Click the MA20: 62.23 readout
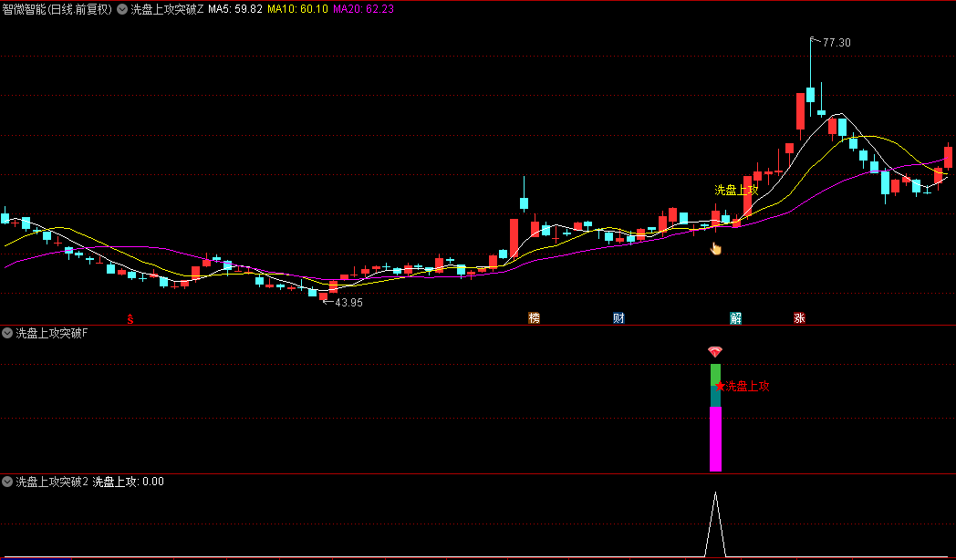This screenshot has height=560, width=956. [x=363, y=9]
